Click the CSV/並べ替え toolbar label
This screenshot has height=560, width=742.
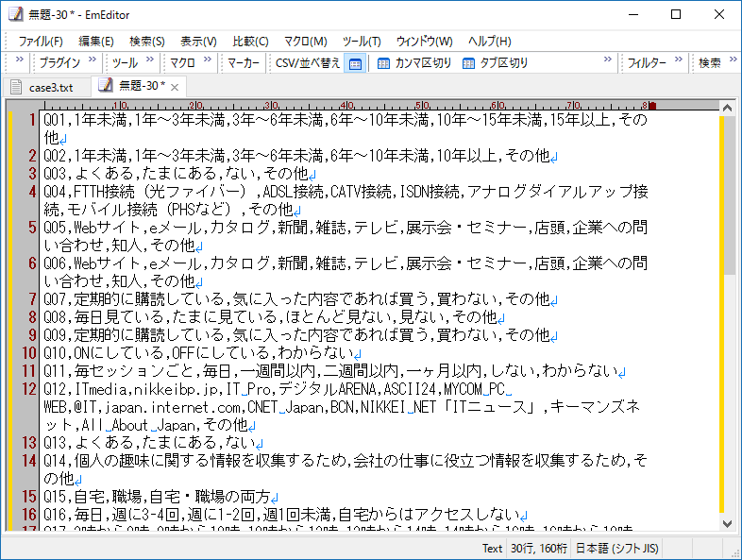coord(308,63)
